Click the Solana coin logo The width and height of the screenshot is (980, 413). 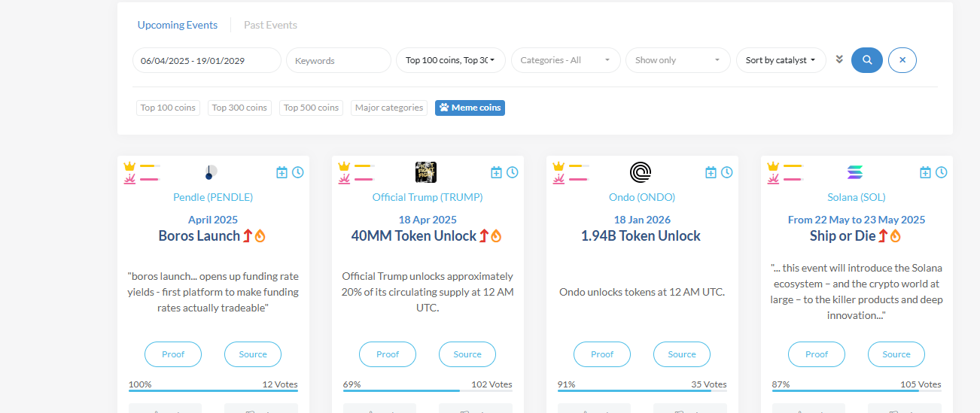[855, 172]
